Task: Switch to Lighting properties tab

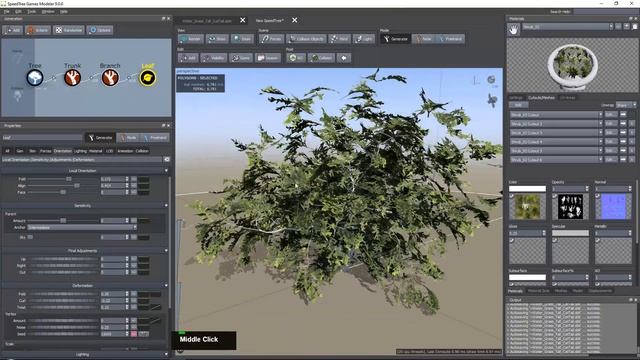Action: [x=80, y=151]
